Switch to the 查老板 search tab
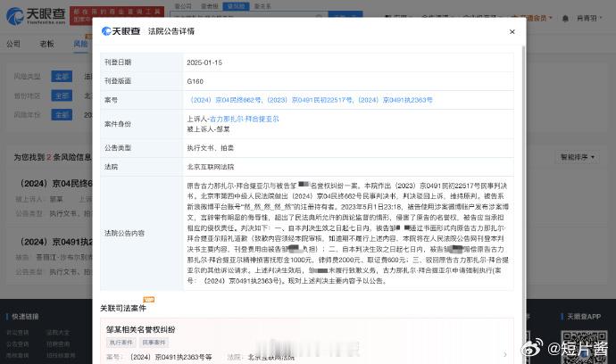616x364 pixels. coord(210,6)
